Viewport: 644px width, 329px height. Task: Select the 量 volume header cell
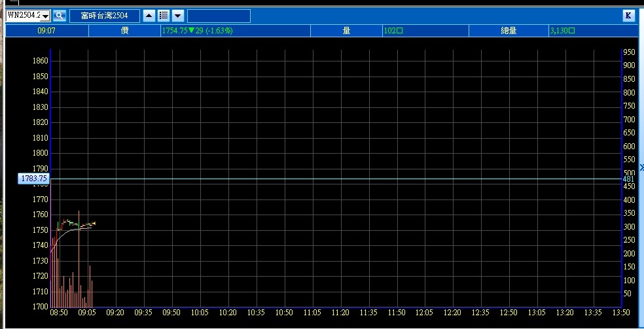pyautogui.click(x=346, y=30)
